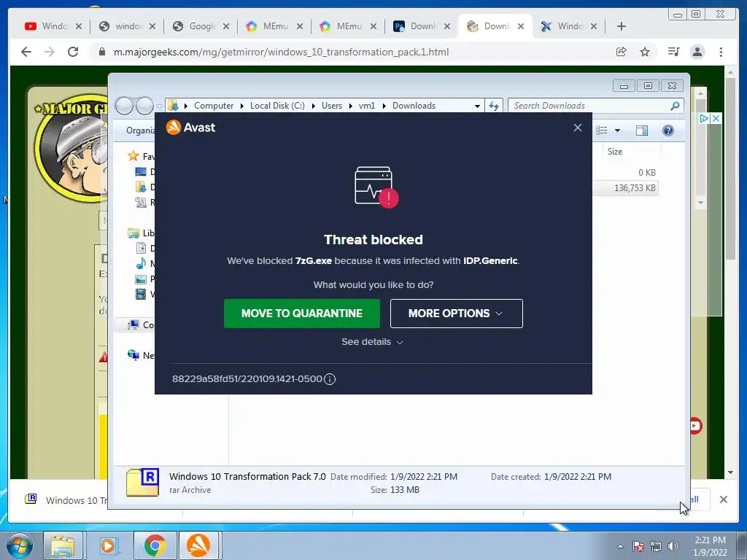Click Explorer refresh button beside address
The image size is (747, 560).
click(494, 106)
